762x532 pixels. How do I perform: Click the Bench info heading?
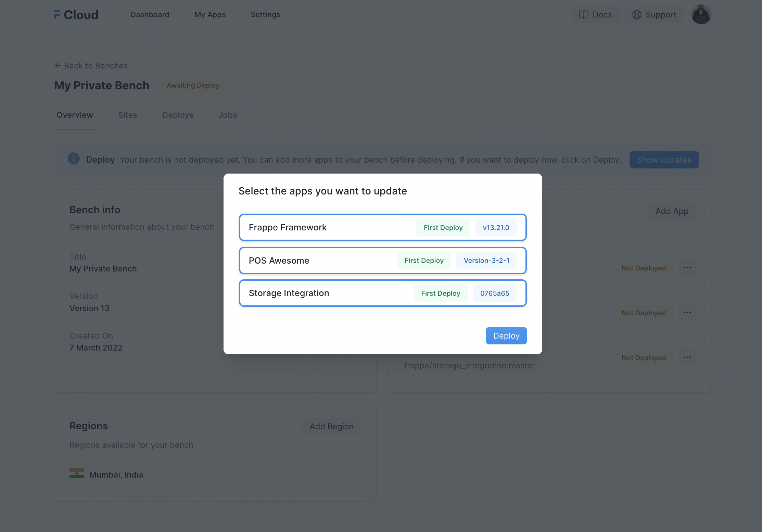95,210
